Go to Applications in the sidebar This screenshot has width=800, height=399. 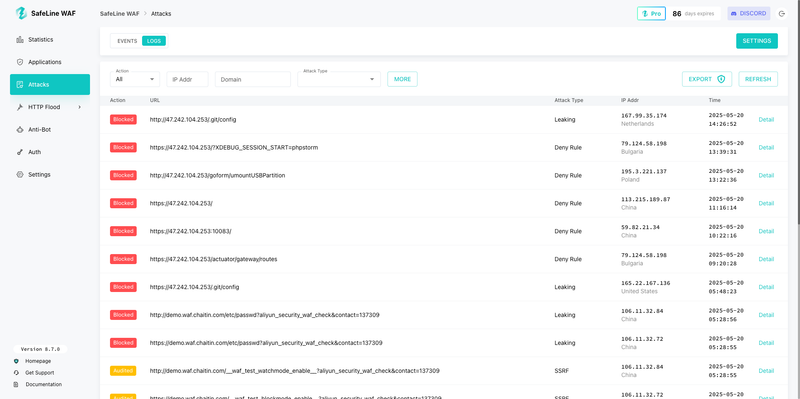coord(50,62)
